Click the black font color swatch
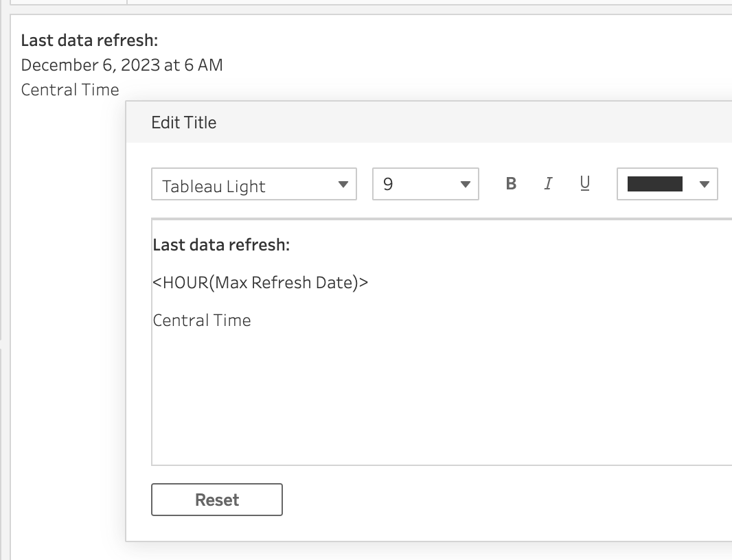 (x=654, y=184)
